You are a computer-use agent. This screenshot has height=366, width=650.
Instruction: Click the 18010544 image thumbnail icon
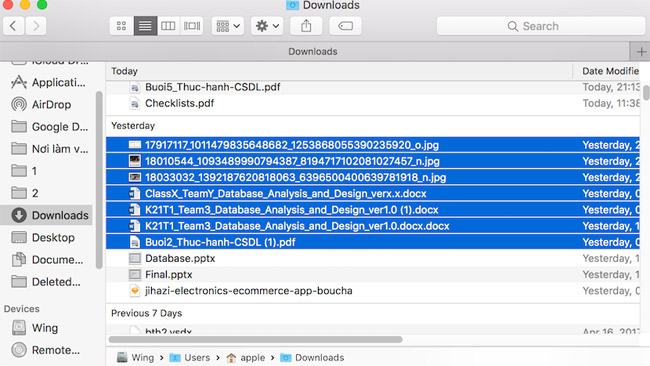click(x=135, y=161)
